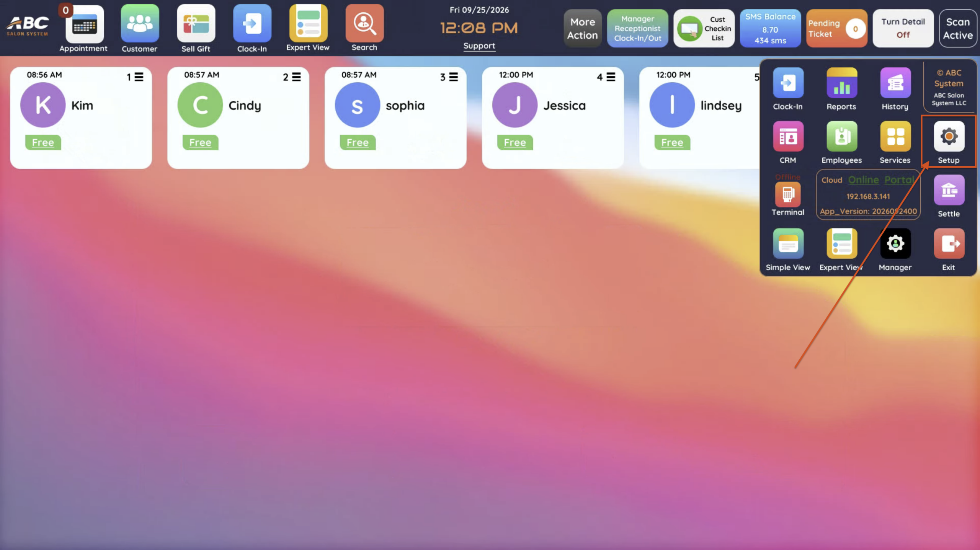Image resolution: width=980 pixels, height=550 pixels.
Task: Click the Support link under clock
Action: 479,46
